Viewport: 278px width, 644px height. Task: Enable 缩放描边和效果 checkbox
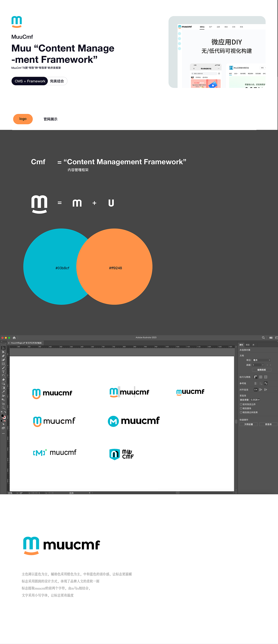point(241,412)
